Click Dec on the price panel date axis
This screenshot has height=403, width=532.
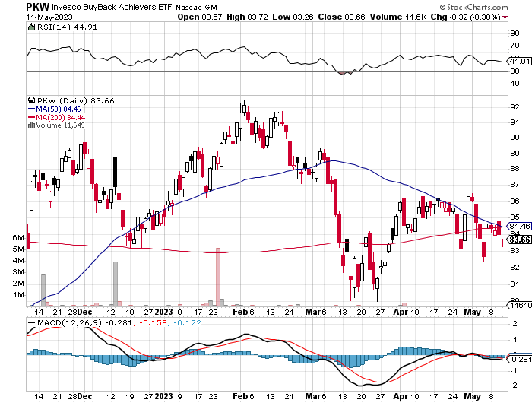click(x=84, y=312)
